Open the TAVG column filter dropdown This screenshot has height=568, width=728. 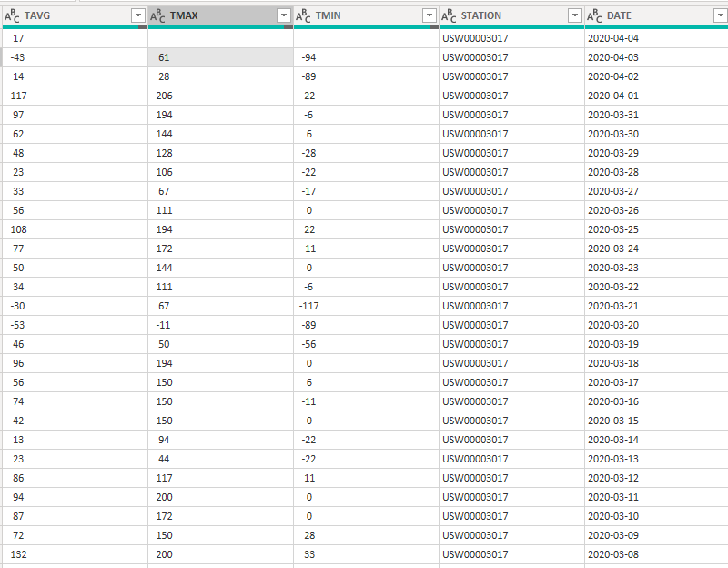[137, 15]
